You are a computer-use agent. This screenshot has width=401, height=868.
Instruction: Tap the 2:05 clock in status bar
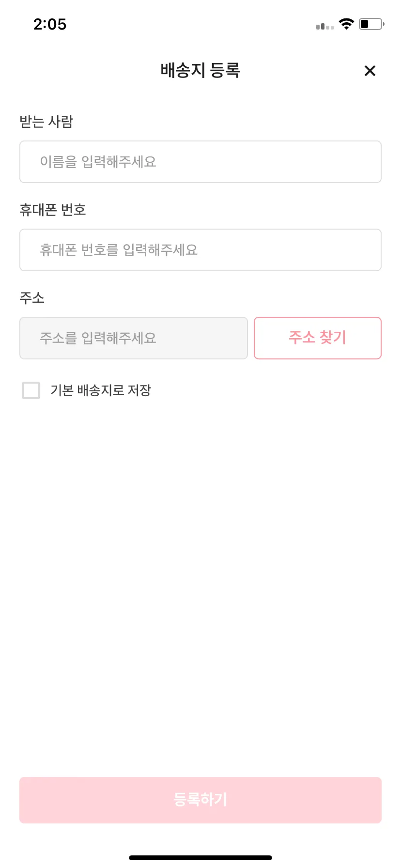tap(50, 24)
